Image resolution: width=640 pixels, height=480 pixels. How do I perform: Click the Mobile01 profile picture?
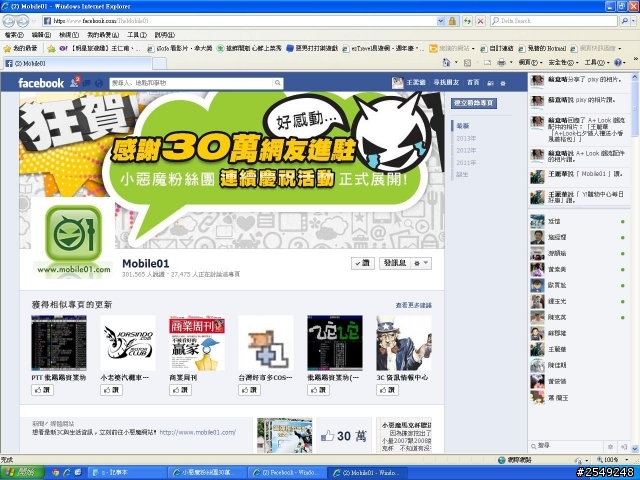click(73, 239)
